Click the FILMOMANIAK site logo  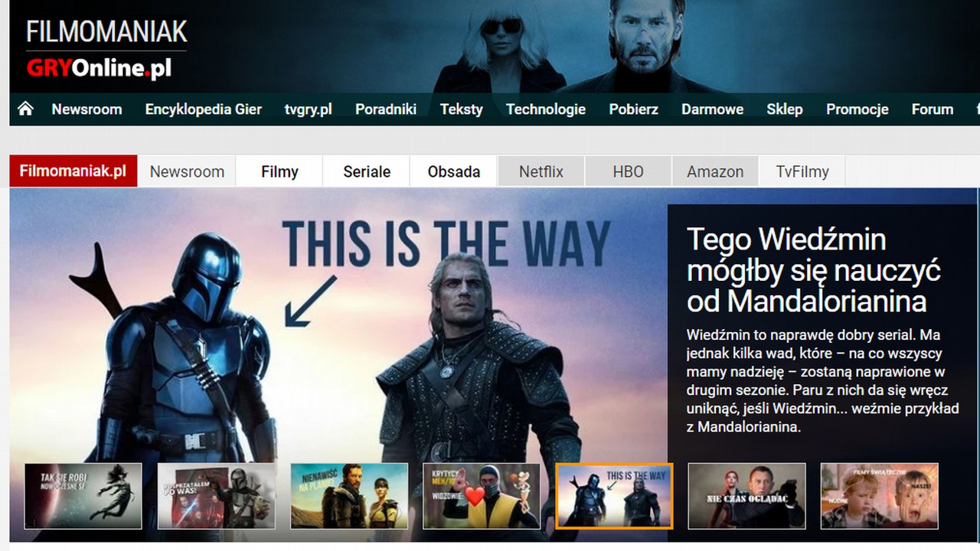106,31
